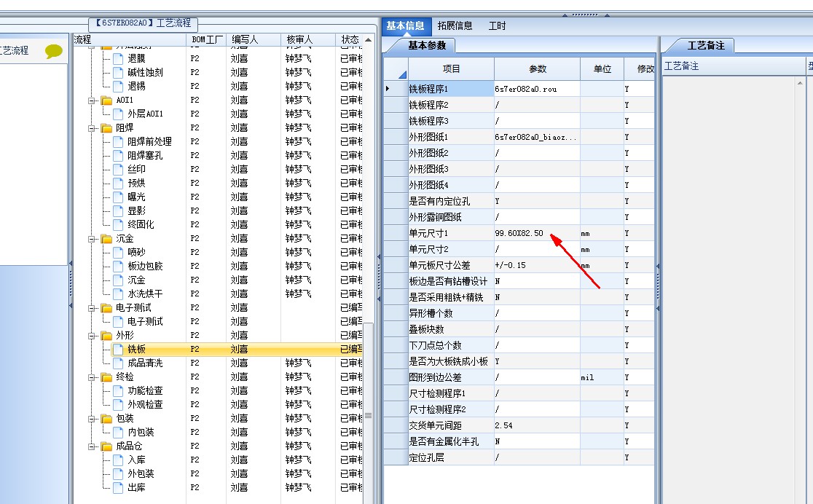
Task: Click the yellow speech bubble icon
Action: [53, 51]
